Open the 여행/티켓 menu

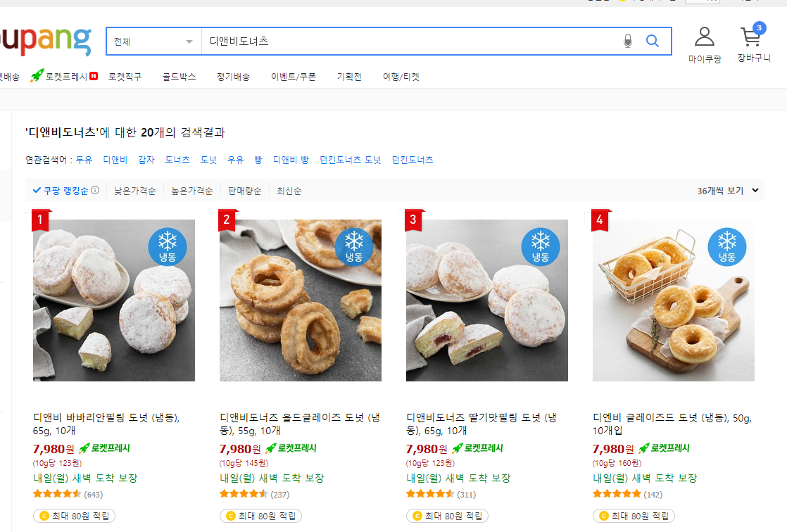tap(401, 76)
